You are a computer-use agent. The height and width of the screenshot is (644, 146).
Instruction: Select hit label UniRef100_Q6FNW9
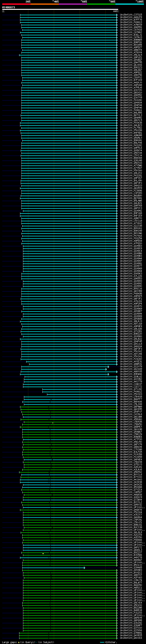(131, 407)
